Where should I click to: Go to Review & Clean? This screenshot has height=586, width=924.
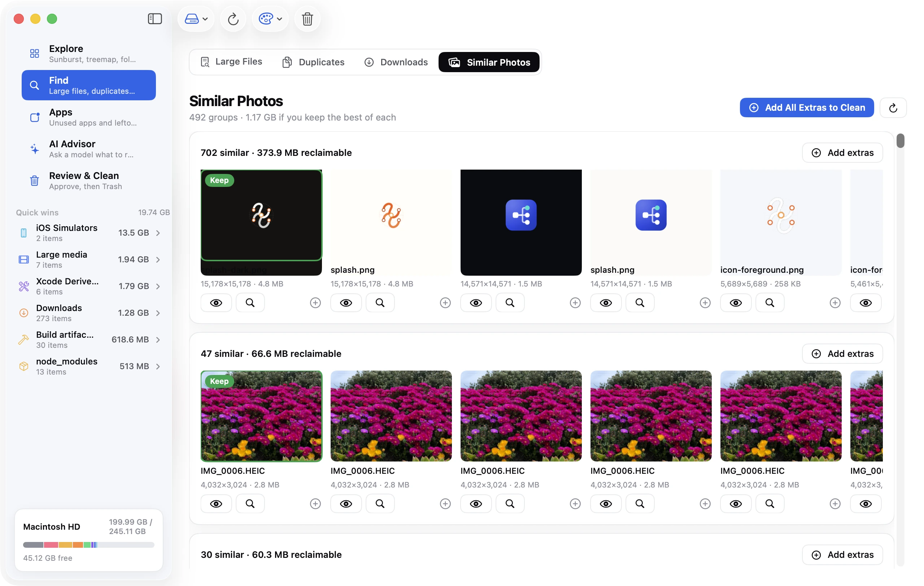[x=89, y=181]
